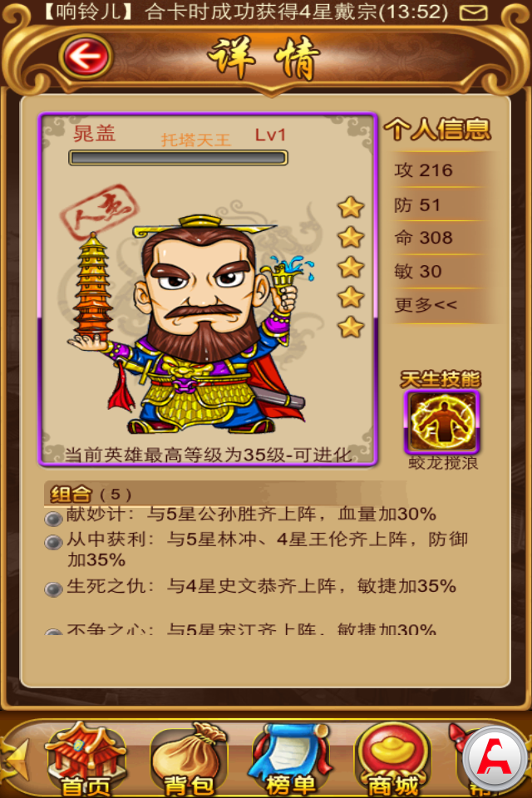Tap the 个人信息 header
This screenshot has height=798, width=532.
(x=437, y=129)
